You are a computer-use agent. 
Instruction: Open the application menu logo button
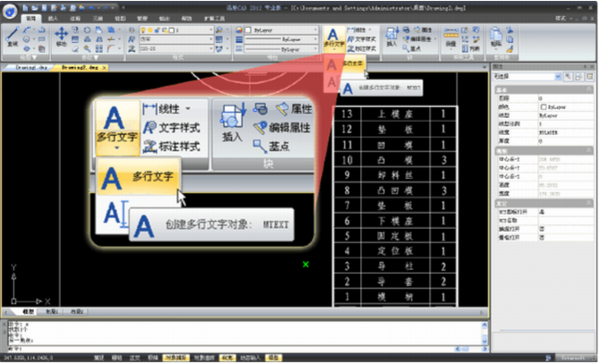tap(10, 12)
